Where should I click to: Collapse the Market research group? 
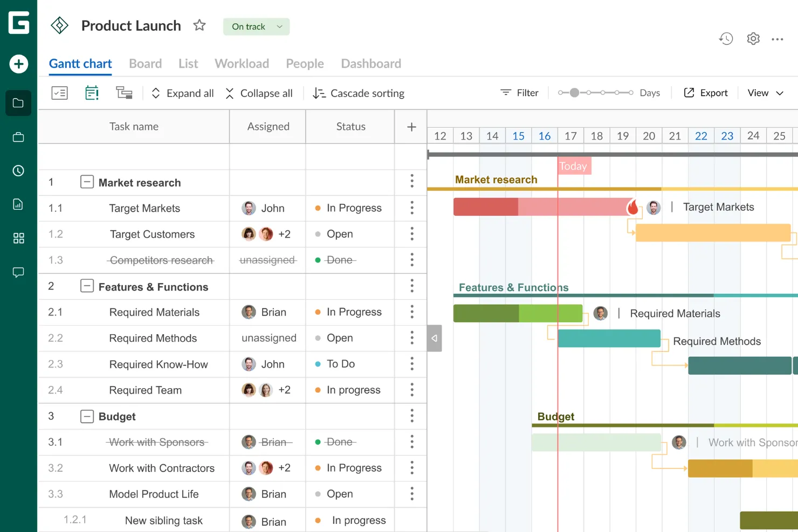87,182
